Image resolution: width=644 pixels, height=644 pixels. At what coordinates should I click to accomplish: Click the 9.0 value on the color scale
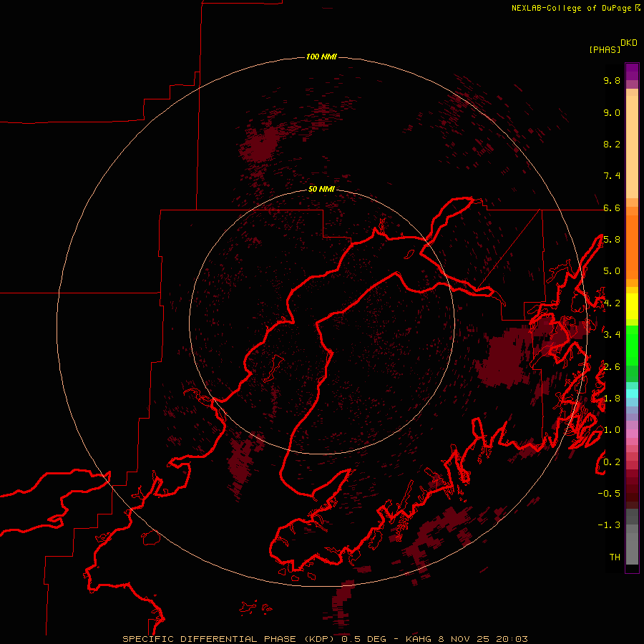tap(612, 113)
